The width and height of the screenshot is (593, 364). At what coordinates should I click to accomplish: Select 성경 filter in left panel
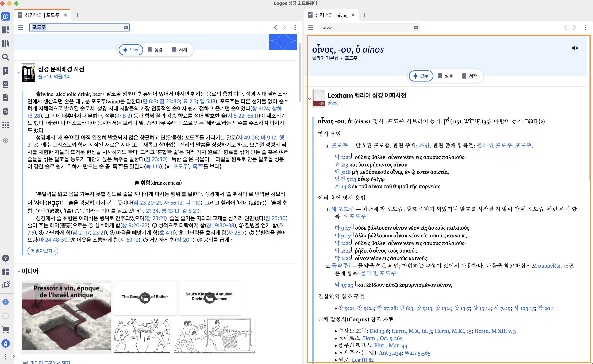pos(155,50)
